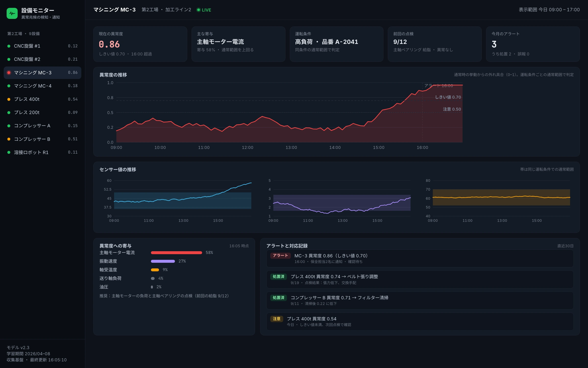This screenshot has width=588, height=368.
Task: Open the MC-3 異常度 0.86 alert entry
Action: (420, 259)
